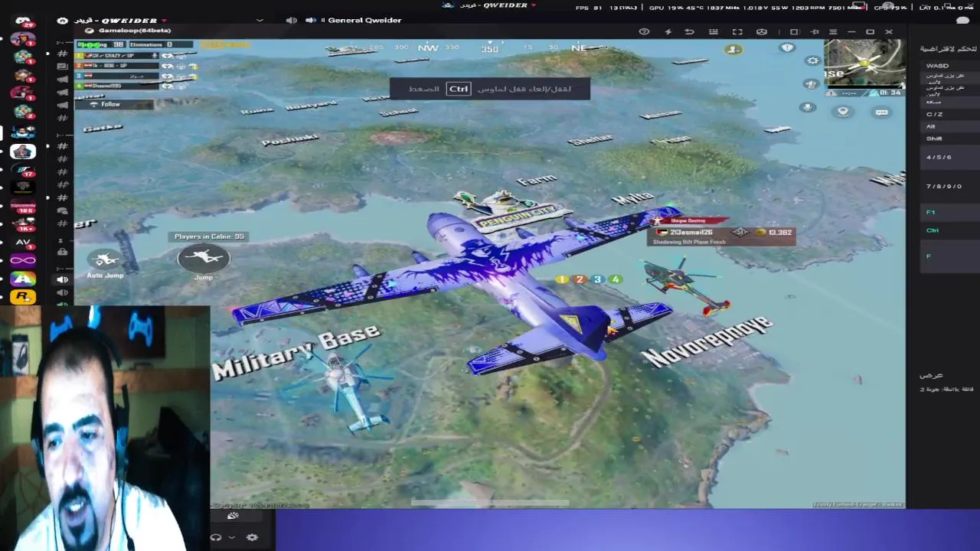Viewport: 980px width, 551px height.
Task: Click the shield icon beside minimap
Action: click(x=787, y=47)
